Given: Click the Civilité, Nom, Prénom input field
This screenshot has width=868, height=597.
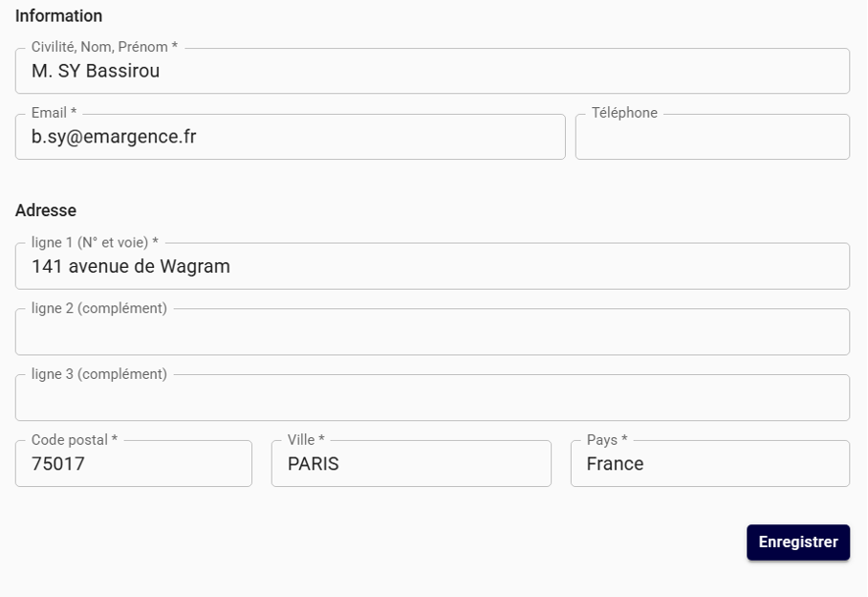Looking at the screenshot, I should click(x=432, y=72).
